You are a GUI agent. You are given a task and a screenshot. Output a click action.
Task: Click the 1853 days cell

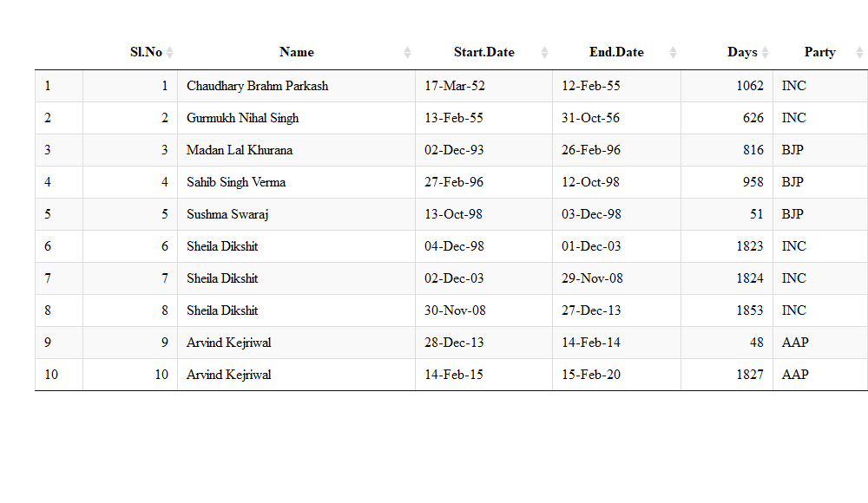tap(749, 310)
